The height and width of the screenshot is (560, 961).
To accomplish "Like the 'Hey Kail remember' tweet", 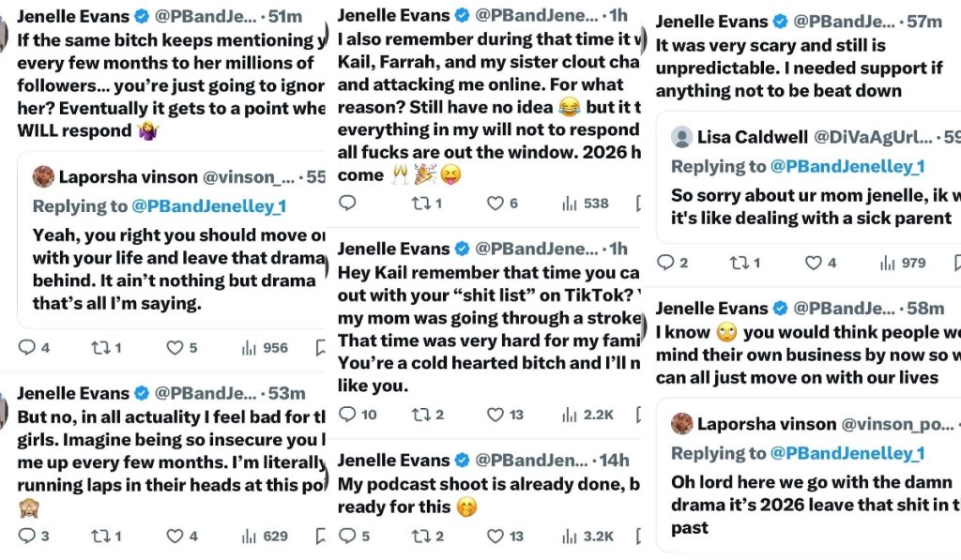I will 495,415.
